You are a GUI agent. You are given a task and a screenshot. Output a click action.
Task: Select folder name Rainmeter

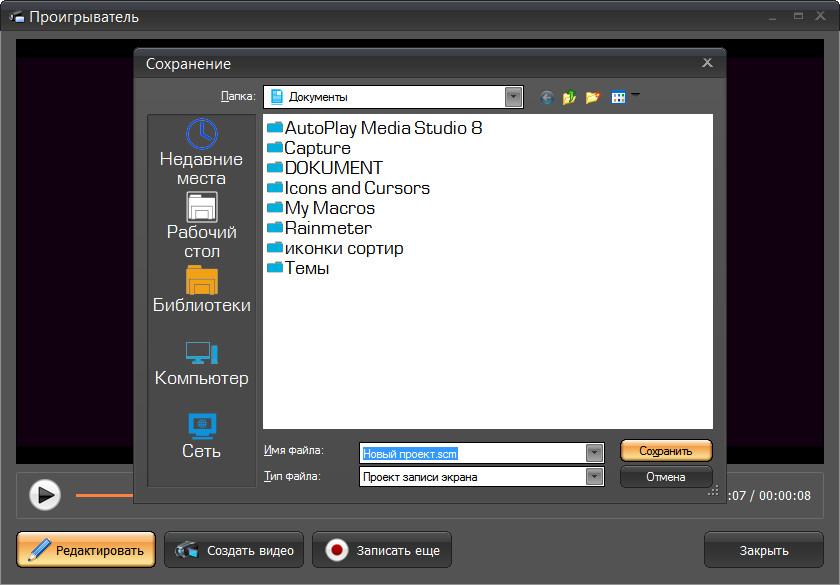(x=328, y=228)
